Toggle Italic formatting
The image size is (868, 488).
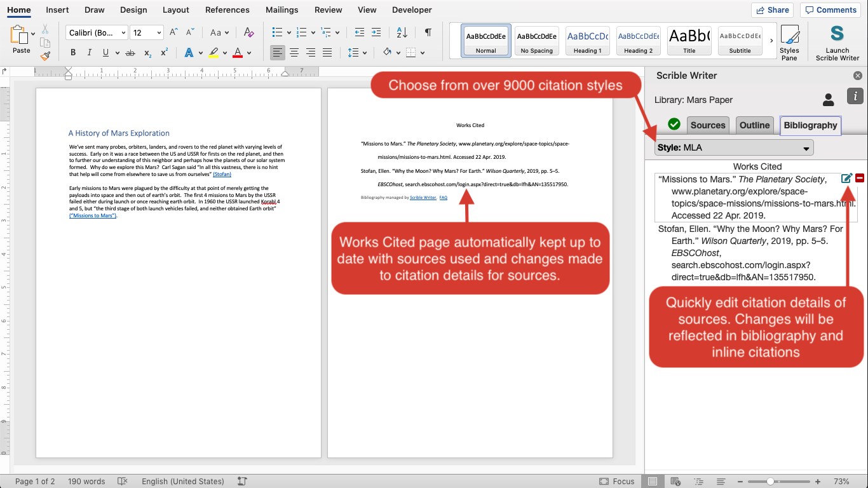click(89, 53)
